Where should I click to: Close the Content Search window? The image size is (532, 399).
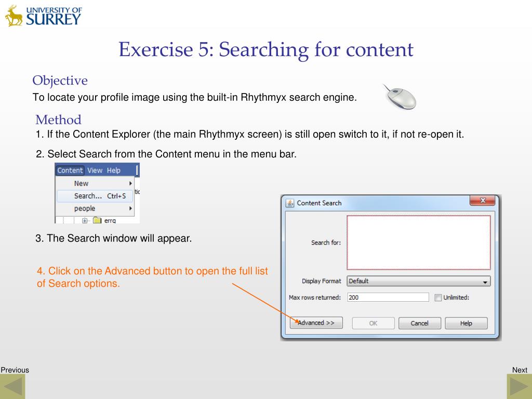(x=482, y=201)
